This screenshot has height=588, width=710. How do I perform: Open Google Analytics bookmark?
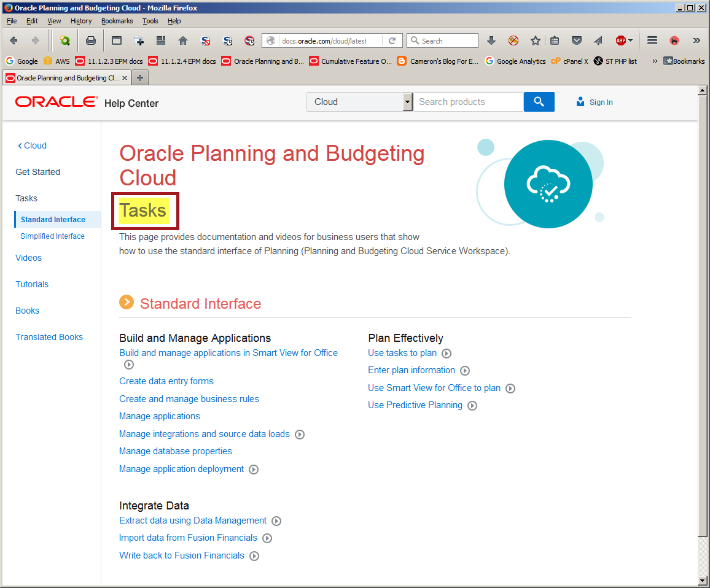point(515,61)
